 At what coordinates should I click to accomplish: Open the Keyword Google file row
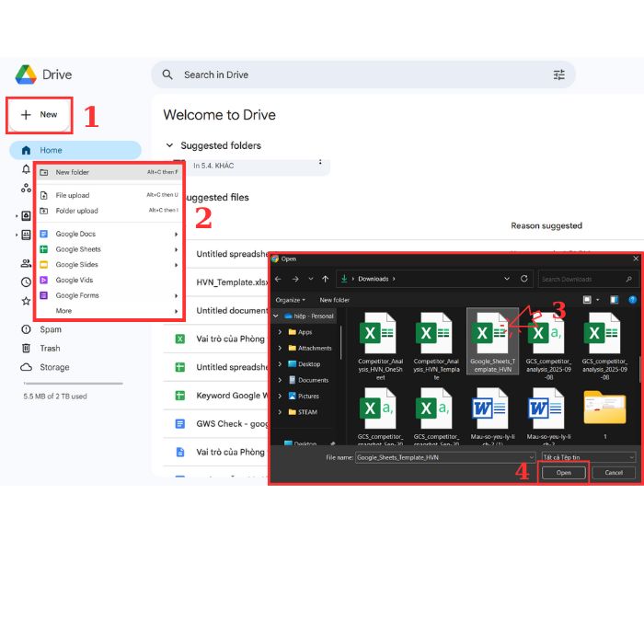[216, 396]
